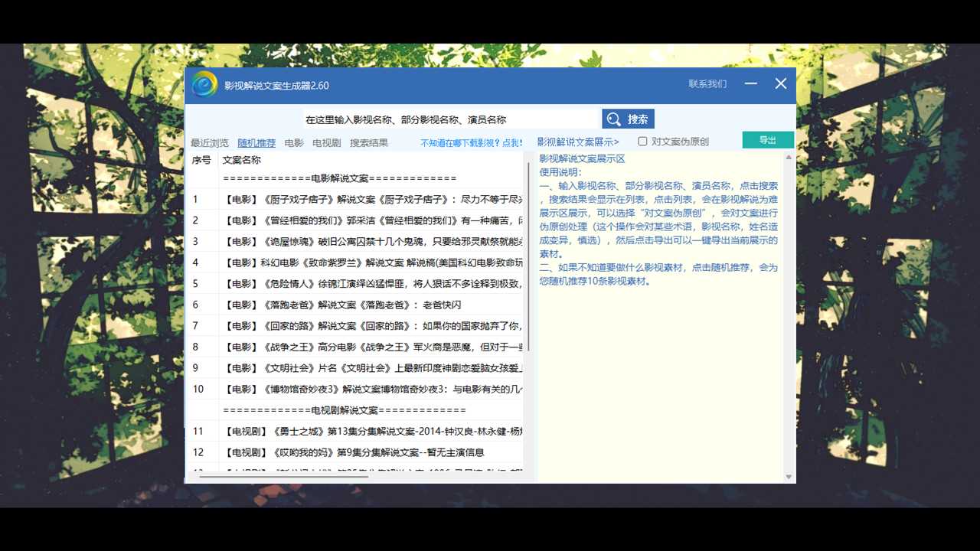Switch to the 随机推荐 tab
This screenshot has width=980, height=551.
click(256, 143)
